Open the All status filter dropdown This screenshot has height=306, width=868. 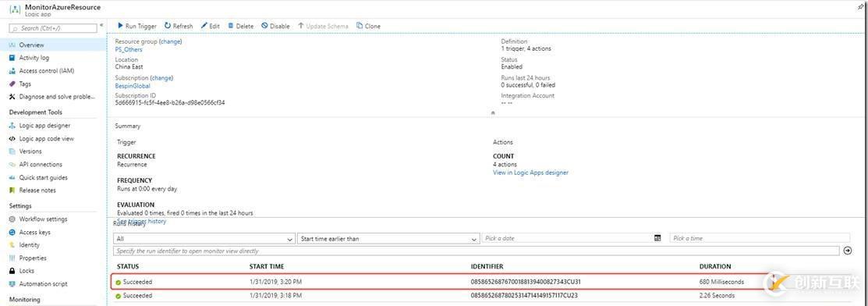(x=204, y=238)
